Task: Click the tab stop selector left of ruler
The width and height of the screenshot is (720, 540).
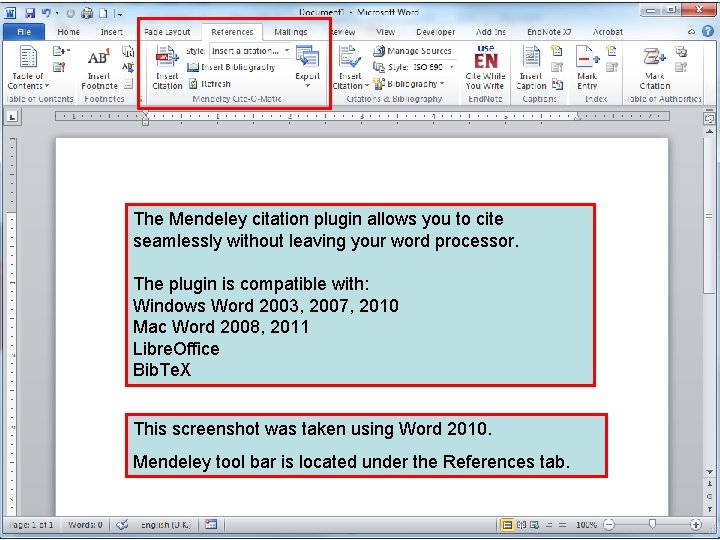Action: click(x=12, y=117)
